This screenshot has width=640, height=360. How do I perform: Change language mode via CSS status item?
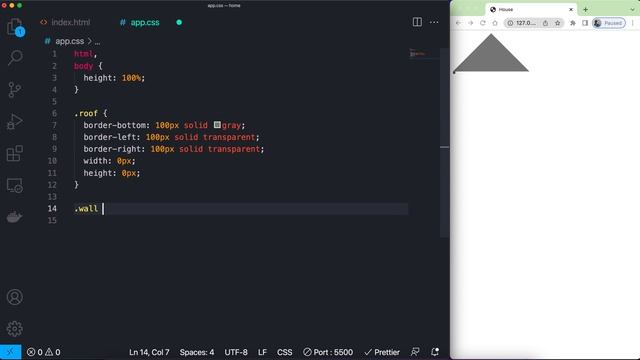pyautogui.click(x=284, y=352)
